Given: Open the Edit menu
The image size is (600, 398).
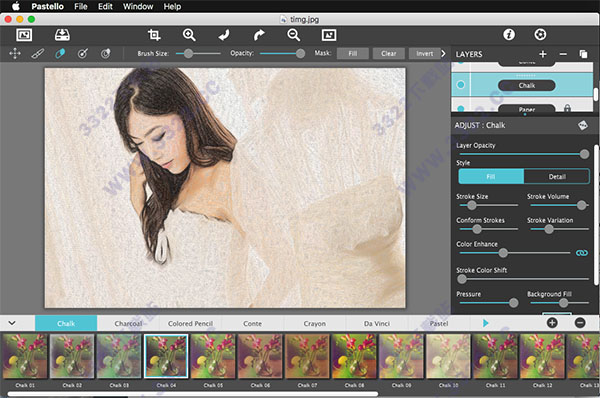Looking at the screenshot, I should tap(105, 7).
